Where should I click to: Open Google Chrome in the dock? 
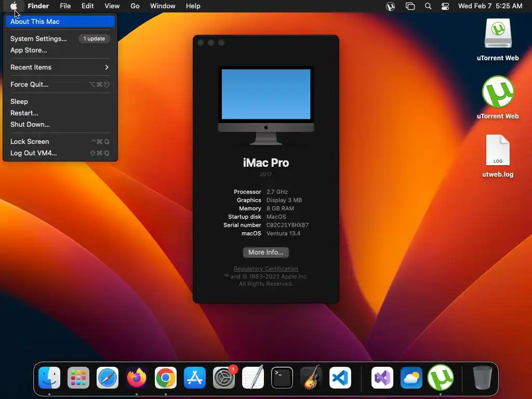click(x=166, y=377)
